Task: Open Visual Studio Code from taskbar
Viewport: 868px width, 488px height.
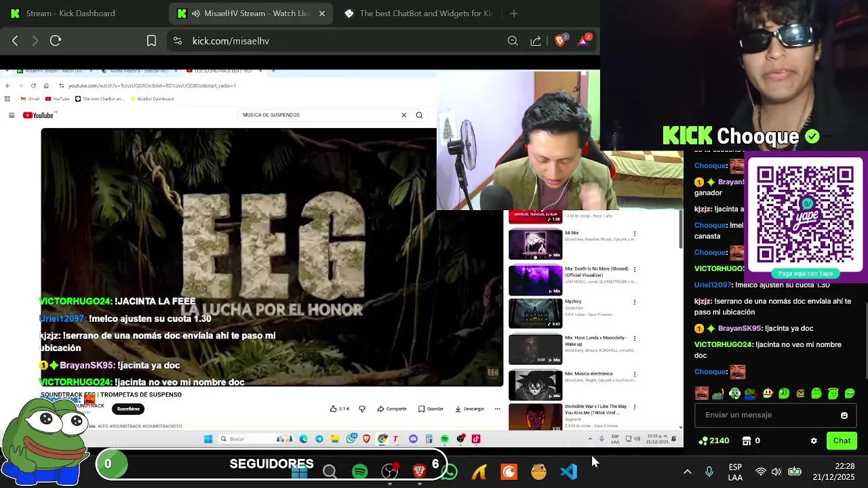Action: [568, 472]
